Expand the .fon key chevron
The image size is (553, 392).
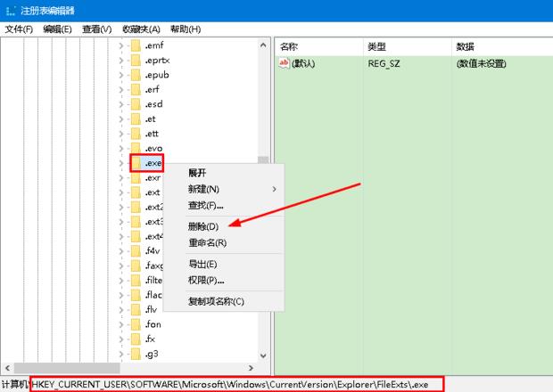(x=121, y=325)
